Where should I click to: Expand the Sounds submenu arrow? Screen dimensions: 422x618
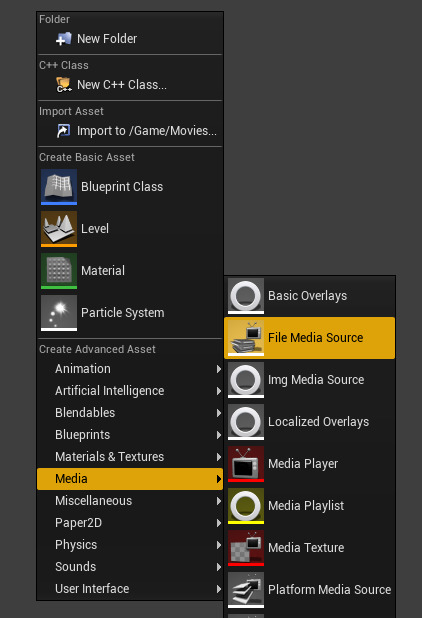point(219,567)
